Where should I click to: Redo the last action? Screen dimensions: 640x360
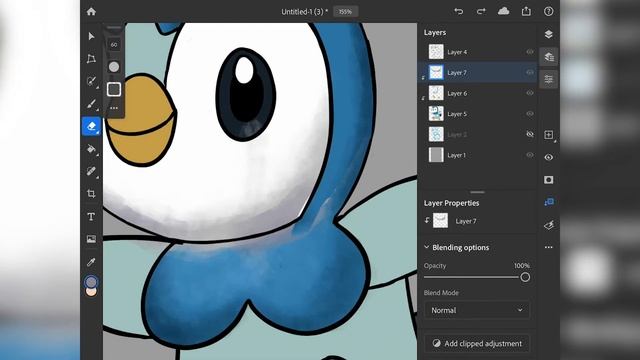481,11
